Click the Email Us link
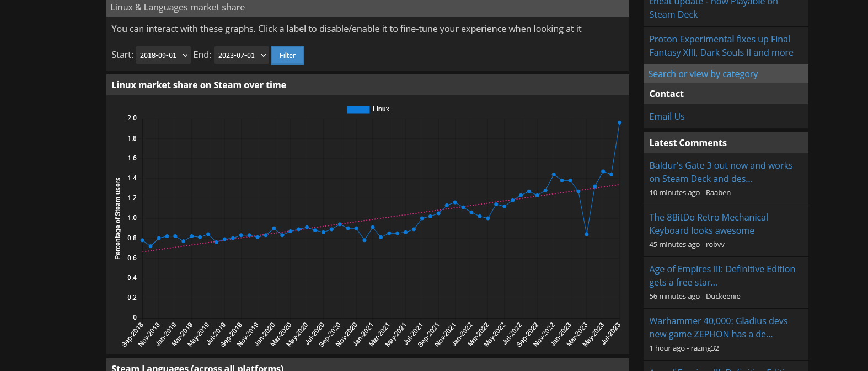868x371 pixels. 667,116
